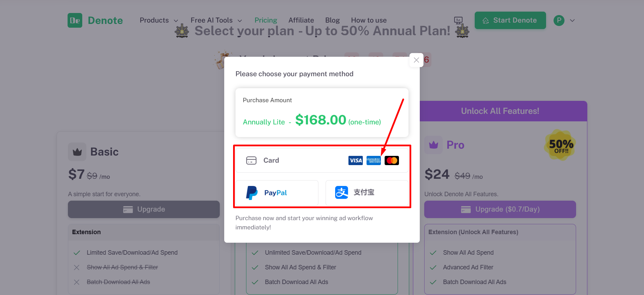Click the Mastercard icon

click(391, 160)
